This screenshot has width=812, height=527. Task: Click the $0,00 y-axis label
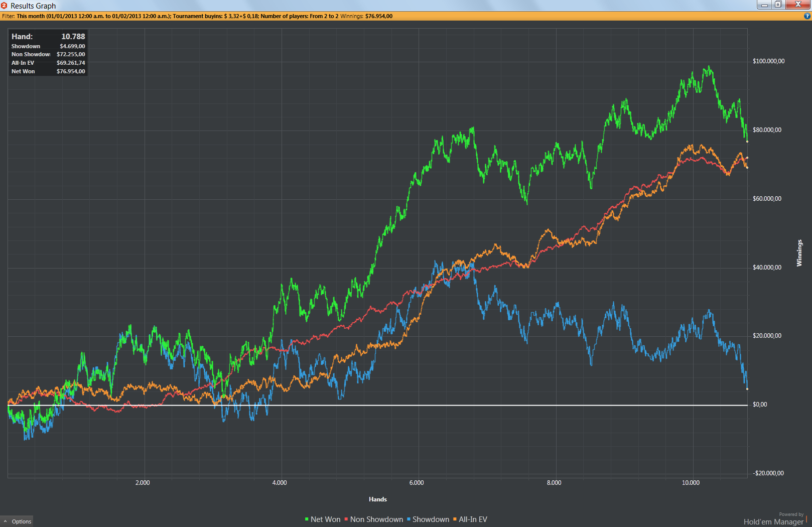click(x=760, y=405)
